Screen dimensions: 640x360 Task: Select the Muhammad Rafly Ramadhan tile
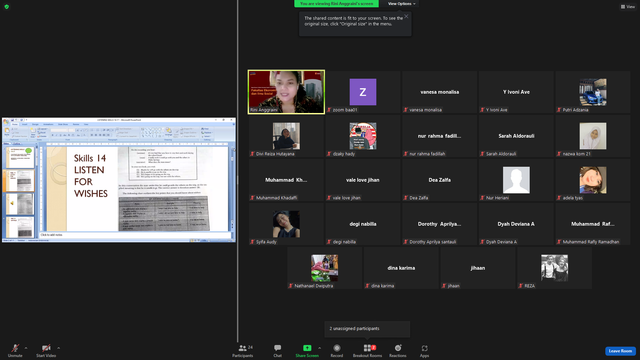click(x=593, y=224)
